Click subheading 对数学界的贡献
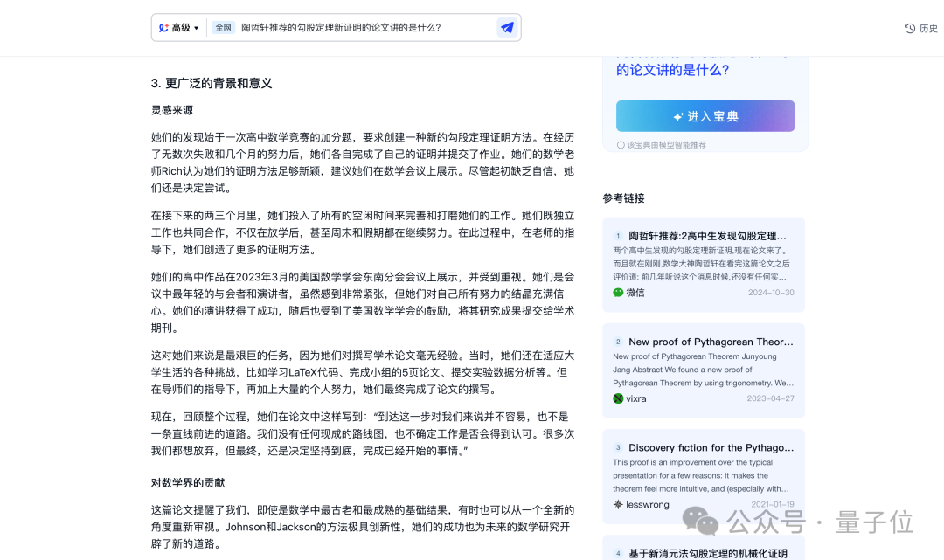 click(188, 483)
